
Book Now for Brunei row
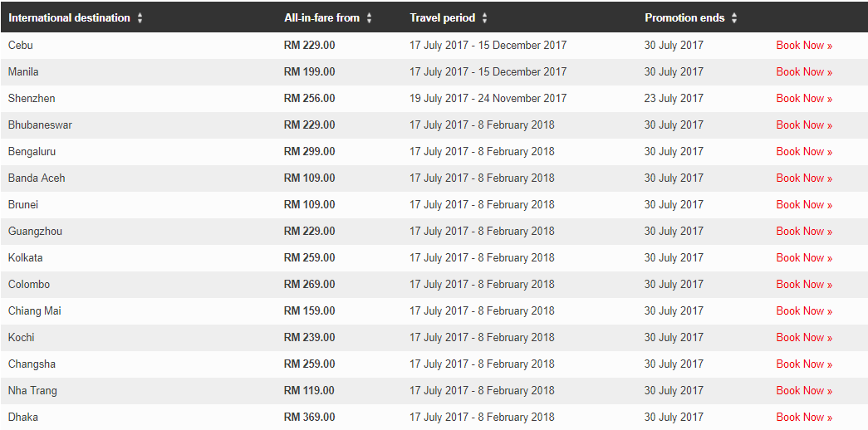click(x=804, y=205)
